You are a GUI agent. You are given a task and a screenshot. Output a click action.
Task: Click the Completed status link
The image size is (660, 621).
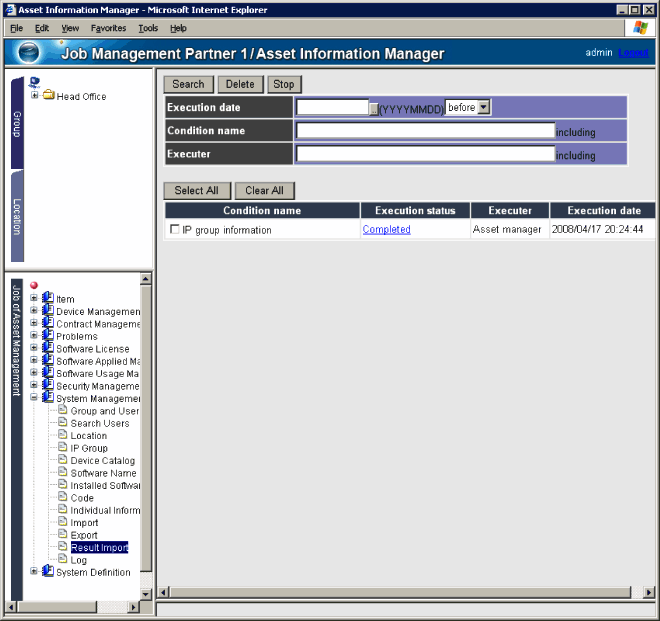386,230
